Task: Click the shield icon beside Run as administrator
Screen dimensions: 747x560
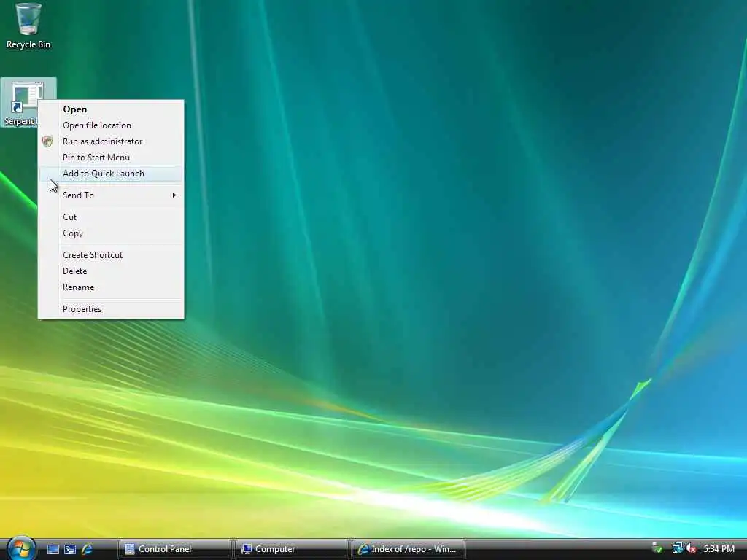Action: pos(47,141)
